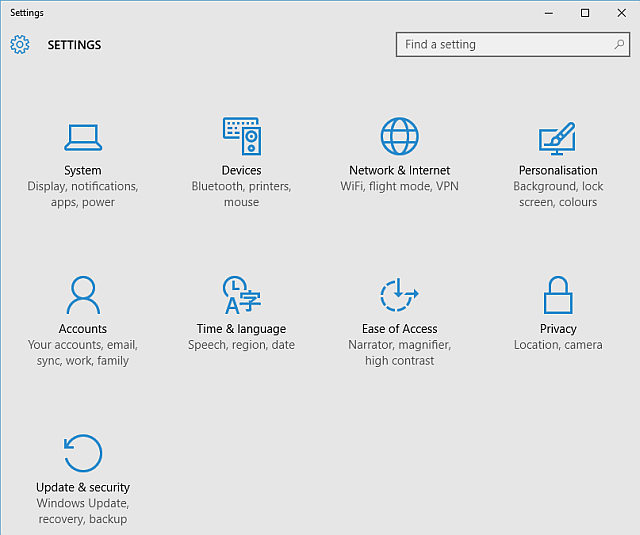640x535 pixels.
Task: Click 'Location, camera' description under Privacy
Action: (558, 345)
